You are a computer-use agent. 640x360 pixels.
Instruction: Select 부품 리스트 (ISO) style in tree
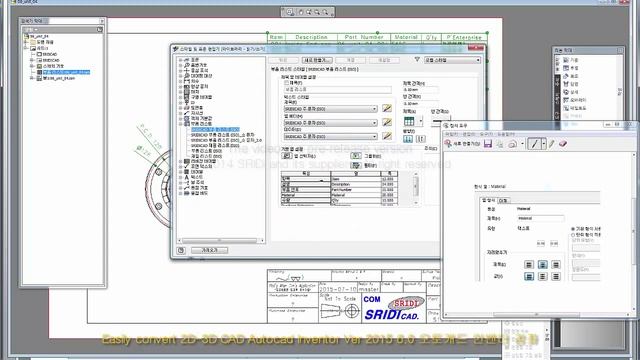click(x=206, y=151)
